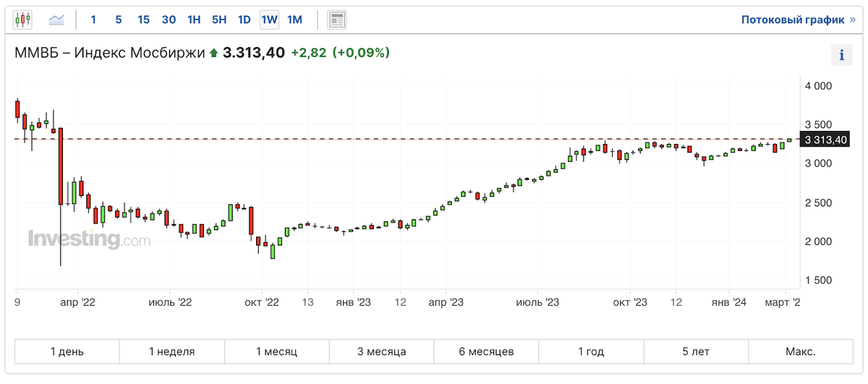
Task: Click the "ММВБ – Индекс Мосбиржи" title
Action: click(110, 53)
